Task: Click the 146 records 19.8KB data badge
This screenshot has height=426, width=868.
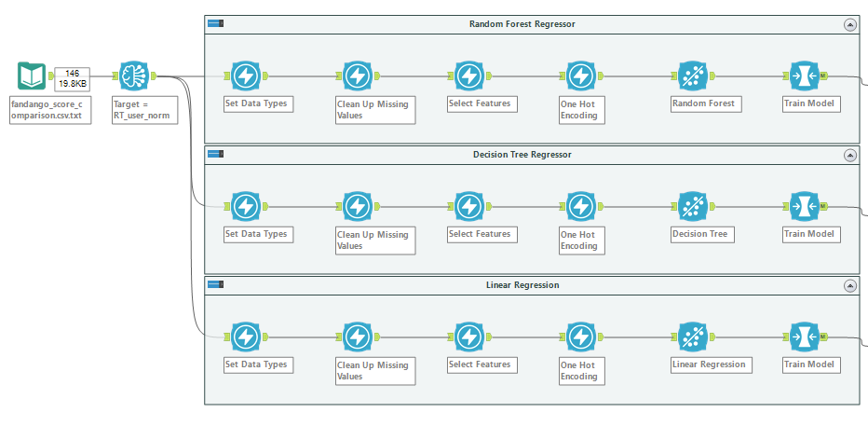Action: pos(72,78)
